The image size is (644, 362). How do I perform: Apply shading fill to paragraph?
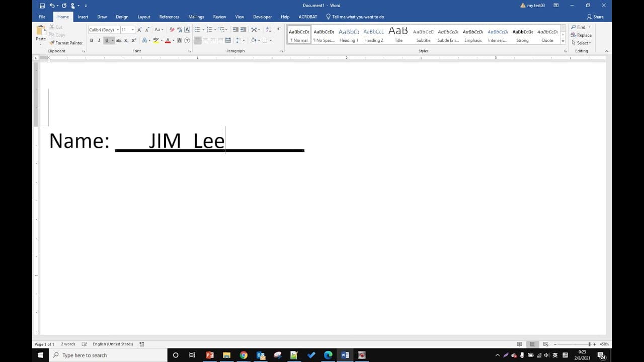point(253,40)
